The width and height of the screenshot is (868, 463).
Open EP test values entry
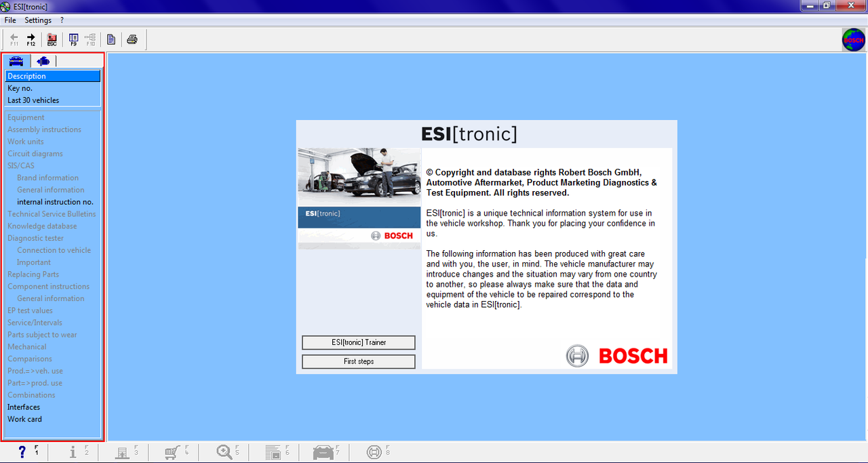click(30, 310)
